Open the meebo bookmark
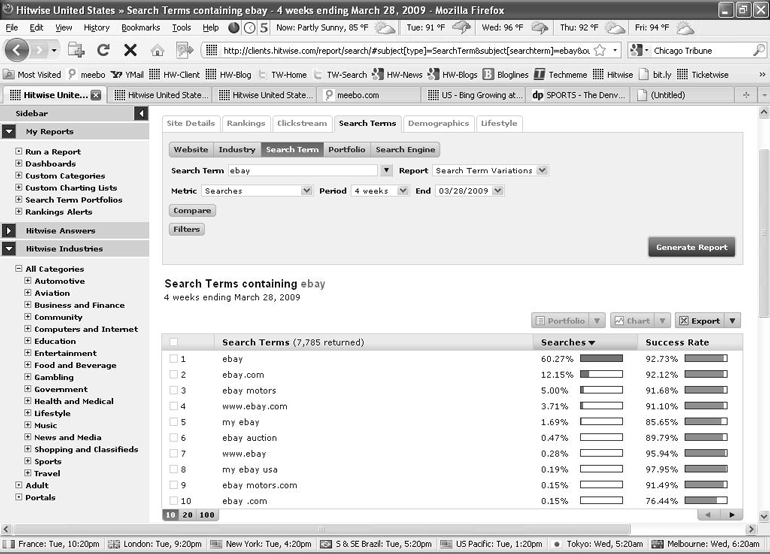This screenshot has height=554, width=770. (x=87, y=75)
